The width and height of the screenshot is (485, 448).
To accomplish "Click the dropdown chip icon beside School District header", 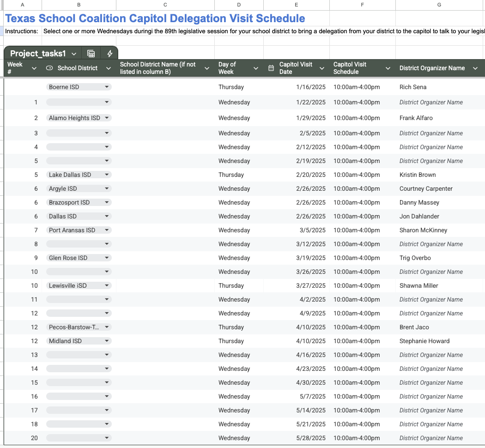I will click(49, 68).
